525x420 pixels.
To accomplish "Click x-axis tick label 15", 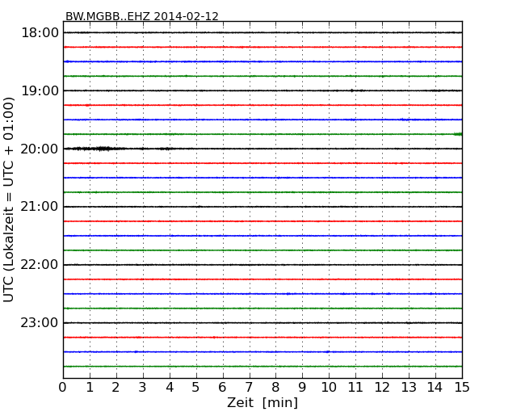I will 462,388.
